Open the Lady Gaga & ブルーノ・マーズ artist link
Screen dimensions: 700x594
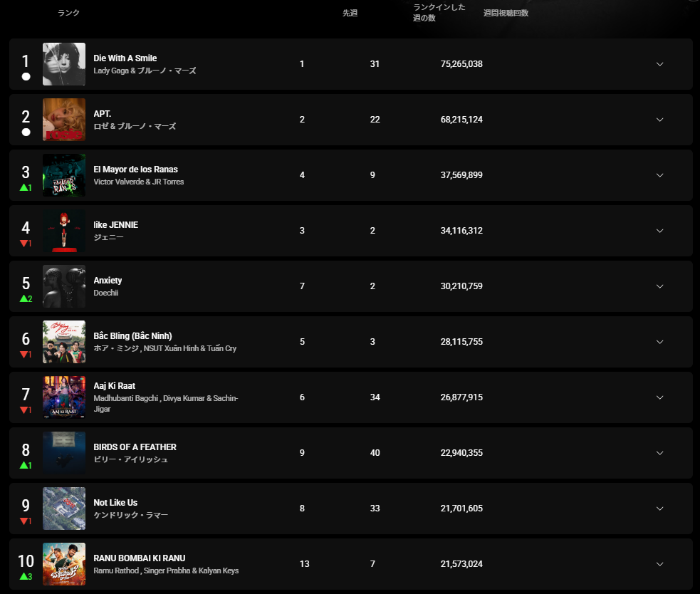pyautogui.click(x=145, y=71)
